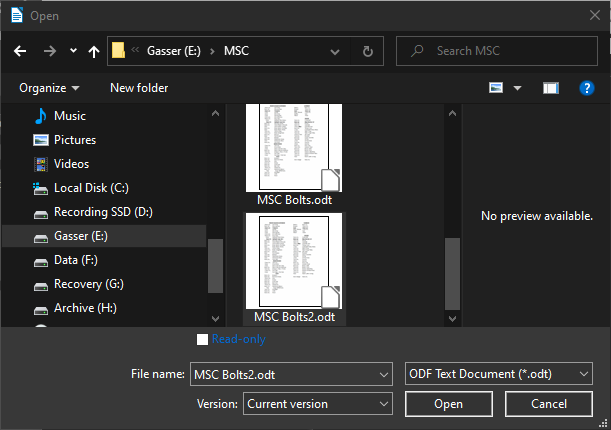Enable the Read-only checkbox

click(203, 339)
